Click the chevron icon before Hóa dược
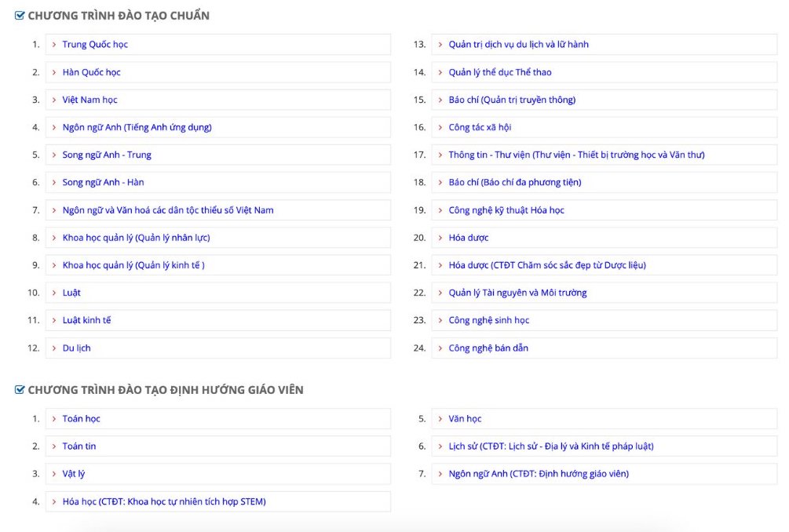Image resolution: width=789 pixels, height=532 pixels. pos(440,238)
